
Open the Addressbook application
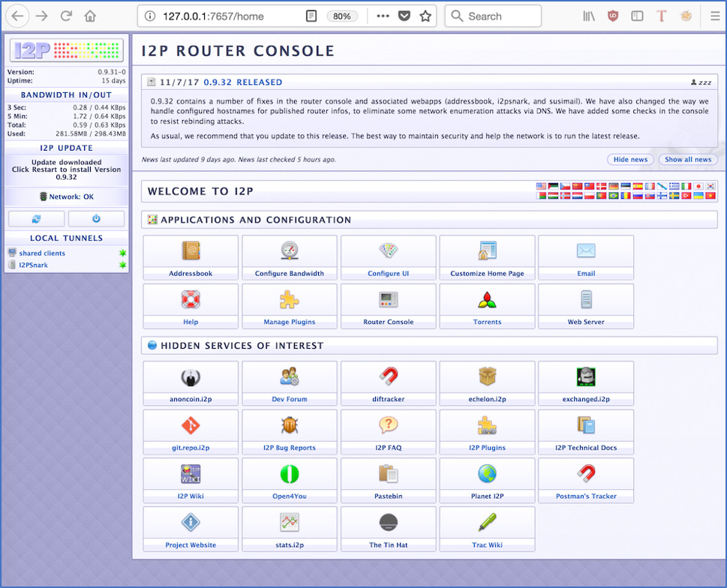click(x=191, y=257)
